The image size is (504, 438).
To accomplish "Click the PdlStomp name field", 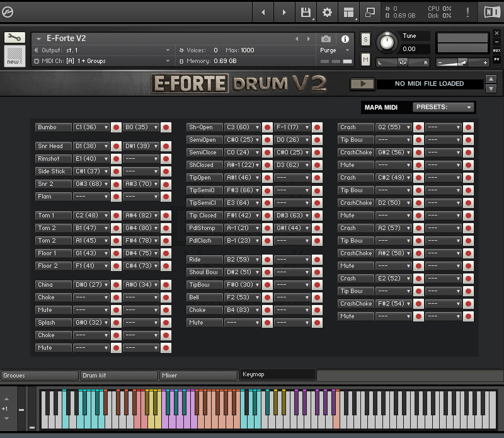I will tap(204, 228).
